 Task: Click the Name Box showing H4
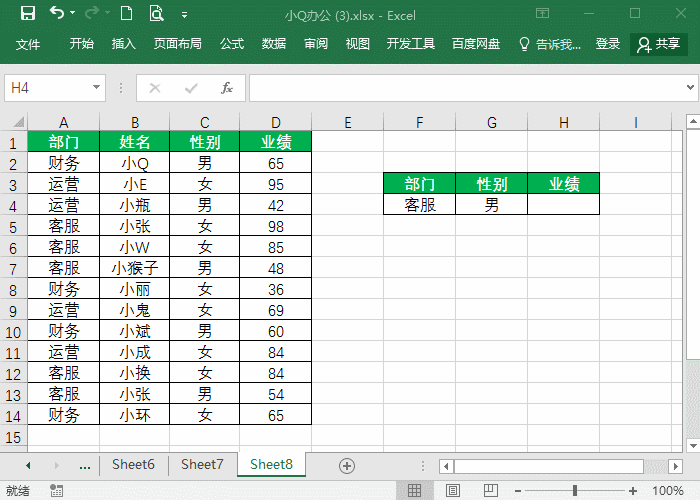(48, 88)
